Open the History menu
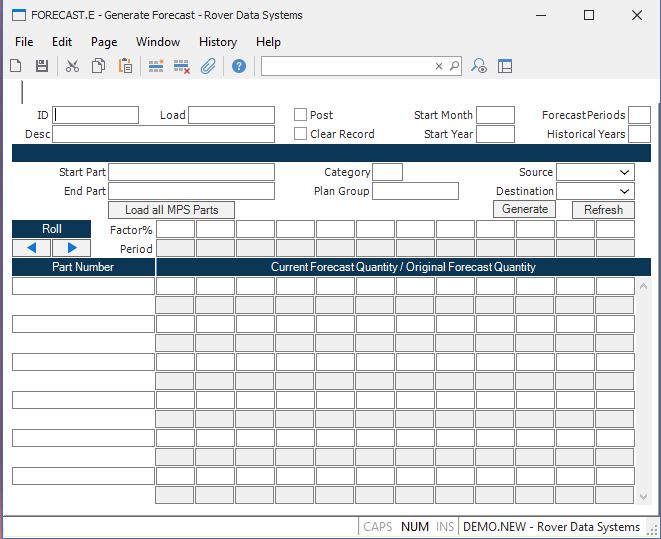The image size is (661, 539). click(x=217, y=42)
